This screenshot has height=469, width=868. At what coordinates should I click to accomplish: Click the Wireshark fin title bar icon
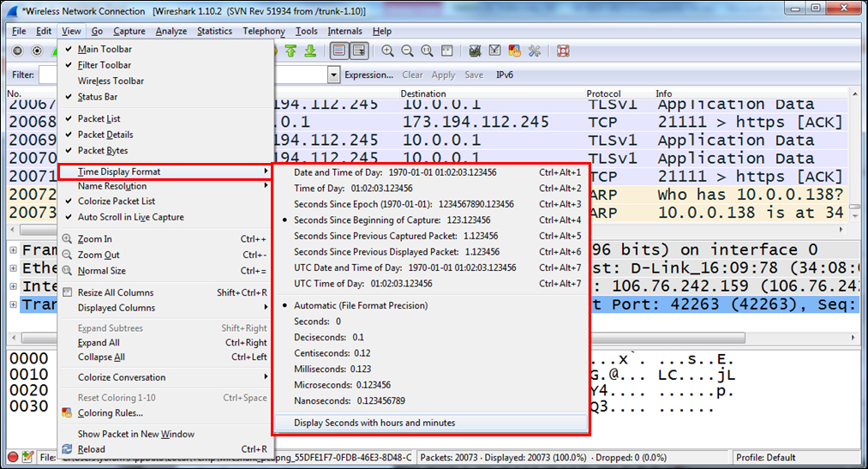pos(12,11)
